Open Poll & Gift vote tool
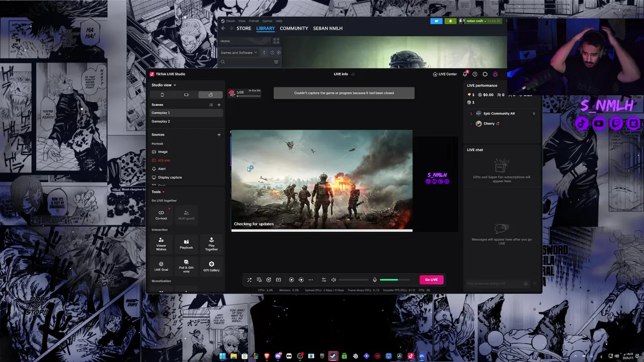Viewport: 644px width, 362px height. [x=186, y=266]
